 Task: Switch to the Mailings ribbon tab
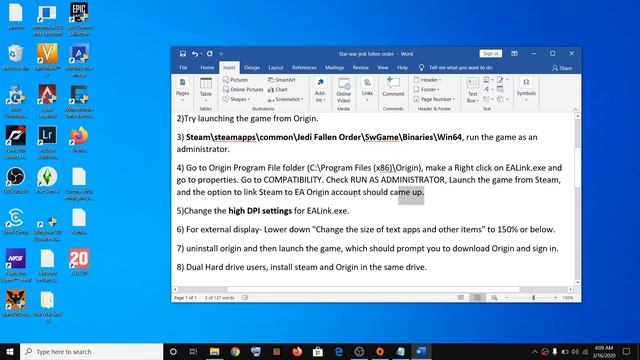tap(334, 68)
